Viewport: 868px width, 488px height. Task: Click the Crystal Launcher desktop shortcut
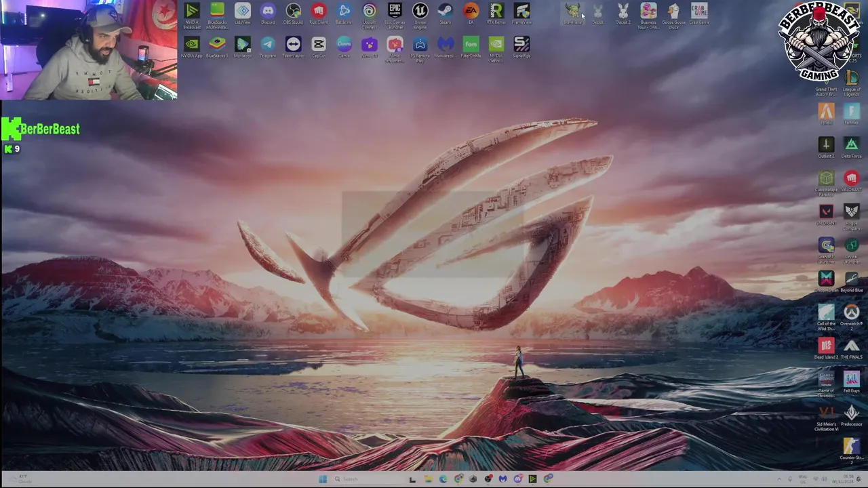[x=852, y=251]
